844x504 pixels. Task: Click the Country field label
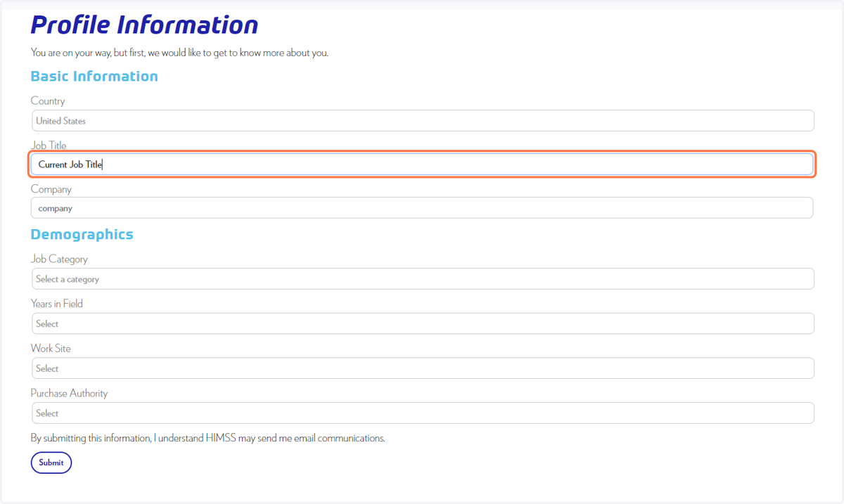[x=48, y=101]
